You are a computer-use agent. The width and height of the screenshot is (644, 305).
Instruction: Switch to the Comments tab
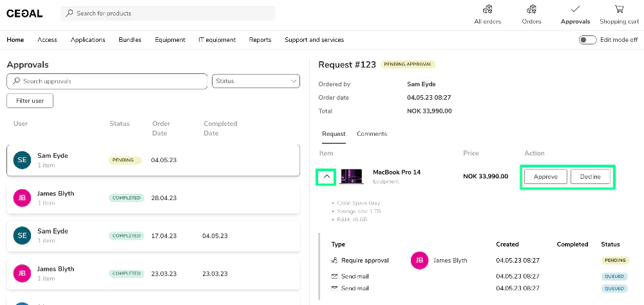(372, 134)
